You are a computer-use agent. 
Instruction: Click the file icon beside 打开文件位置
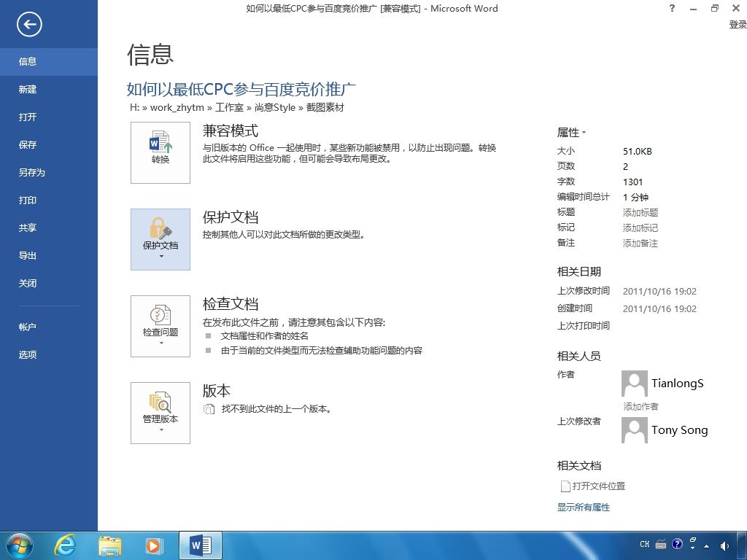pos(565,486)
